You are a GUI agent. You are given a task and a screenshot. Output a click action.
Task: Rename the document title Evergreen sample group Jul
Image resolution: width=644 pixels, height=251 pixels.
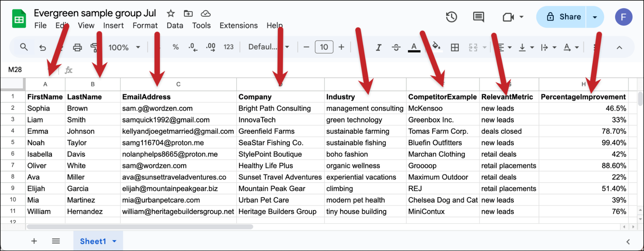pyautogui.click(x=95, y=13)
